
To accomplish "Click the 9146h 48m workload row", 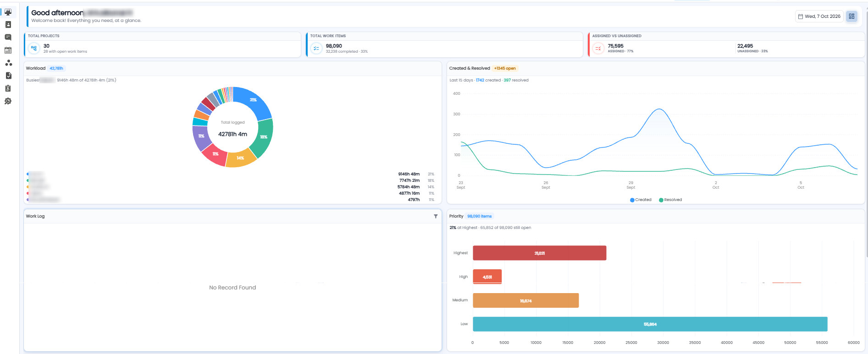I will (x=230, y=174).
